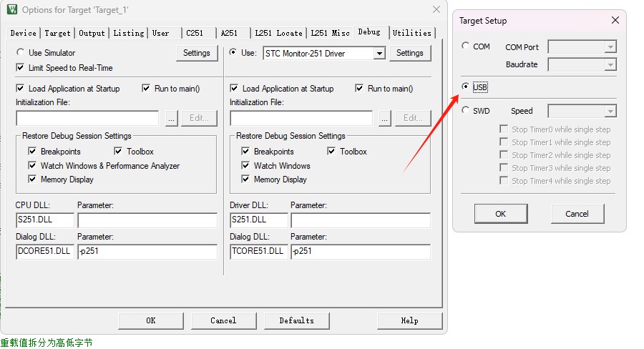Close the Options for Target window
The width and height of the screenshot is (644, 349).
pyautogui.click(x=436, y=9)
